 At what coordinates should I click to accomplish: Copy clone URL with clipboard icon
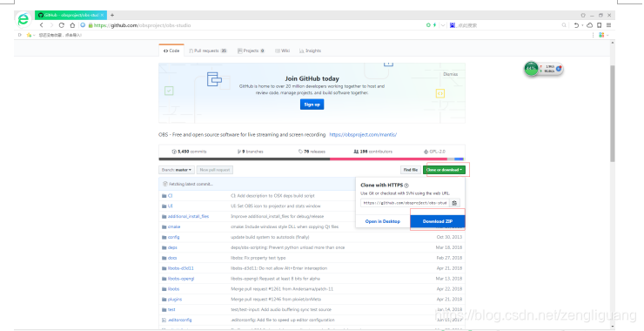click(x=454, y=203)
